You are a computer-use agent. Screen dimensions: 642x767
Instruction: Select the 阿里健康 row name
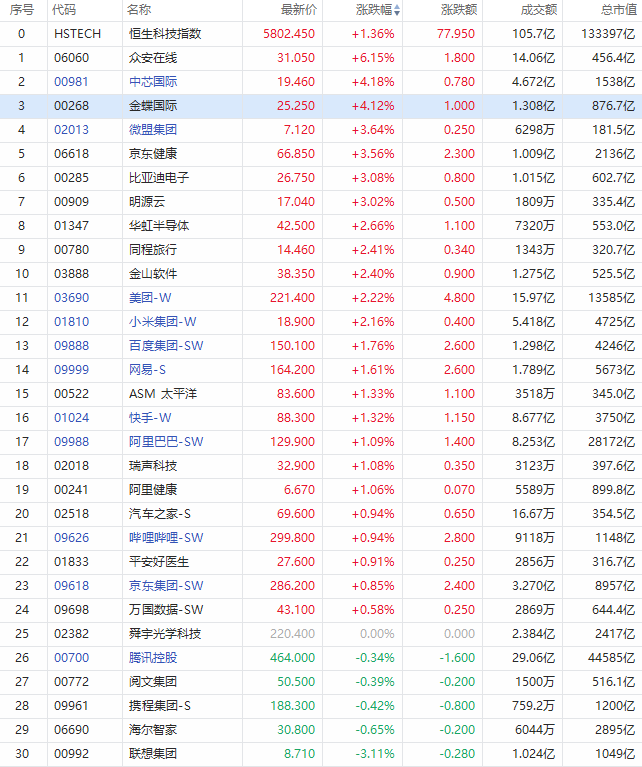point(153,489)
